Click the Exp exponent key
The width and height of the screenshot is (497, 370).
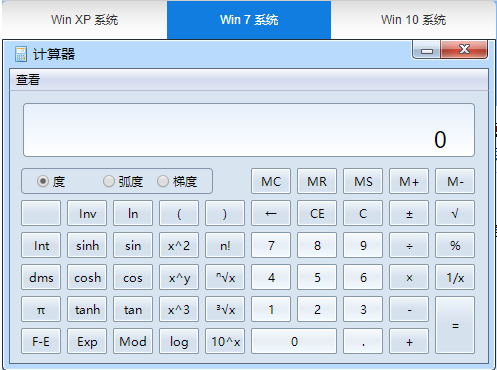pos(87,341)
